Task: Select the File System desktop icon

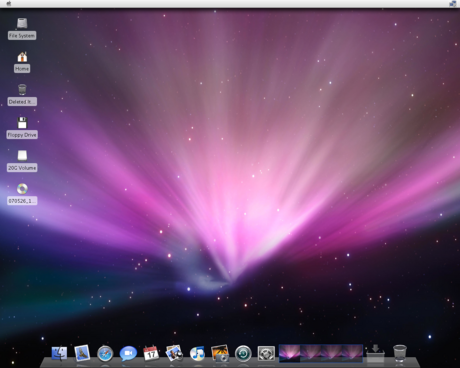Action: click(x=22, y=29)
